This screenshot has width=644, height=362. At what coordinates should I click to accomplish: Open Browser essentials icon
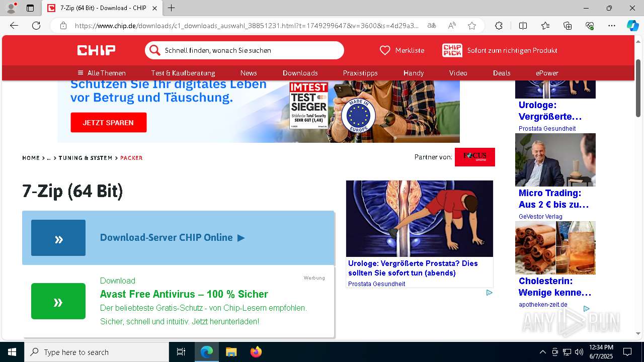coord(590,26)
